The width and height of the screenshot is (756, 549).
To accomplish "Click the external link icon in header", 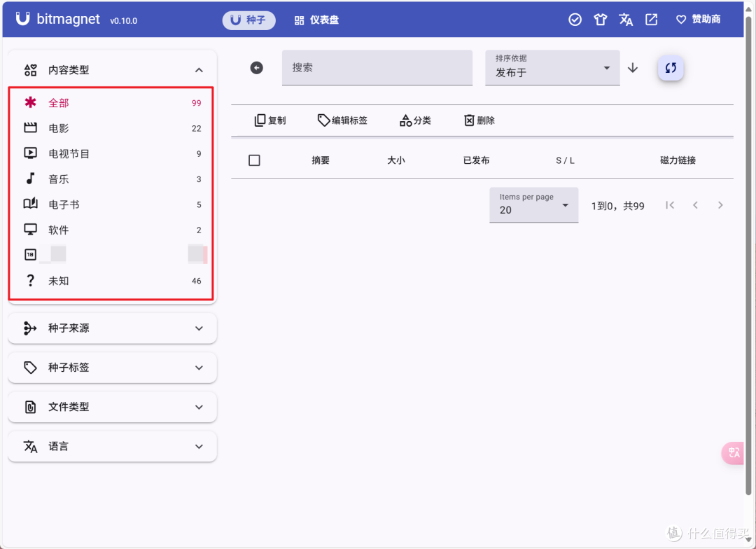I will 652,20.
